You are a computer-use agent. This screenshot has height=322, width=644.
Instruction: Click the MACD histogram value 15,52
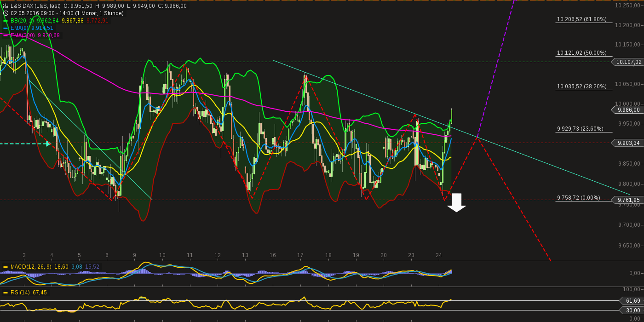(x=92, y=267)
